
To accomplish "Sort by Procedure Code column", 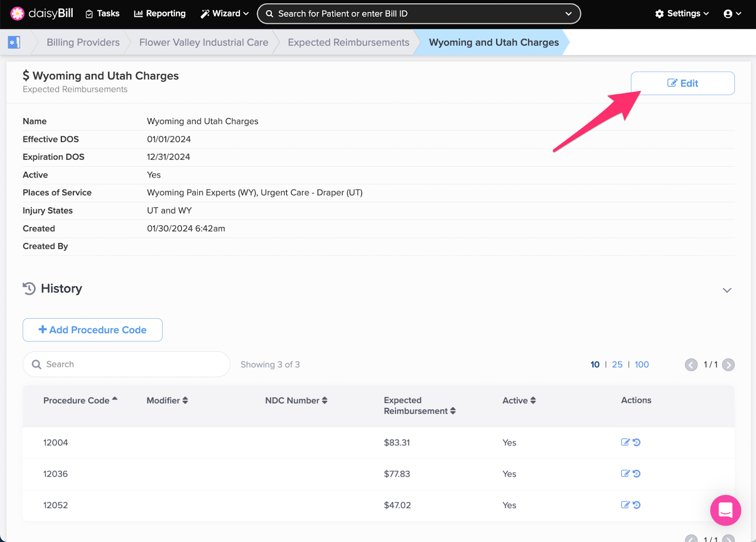I will pos(80,400).
